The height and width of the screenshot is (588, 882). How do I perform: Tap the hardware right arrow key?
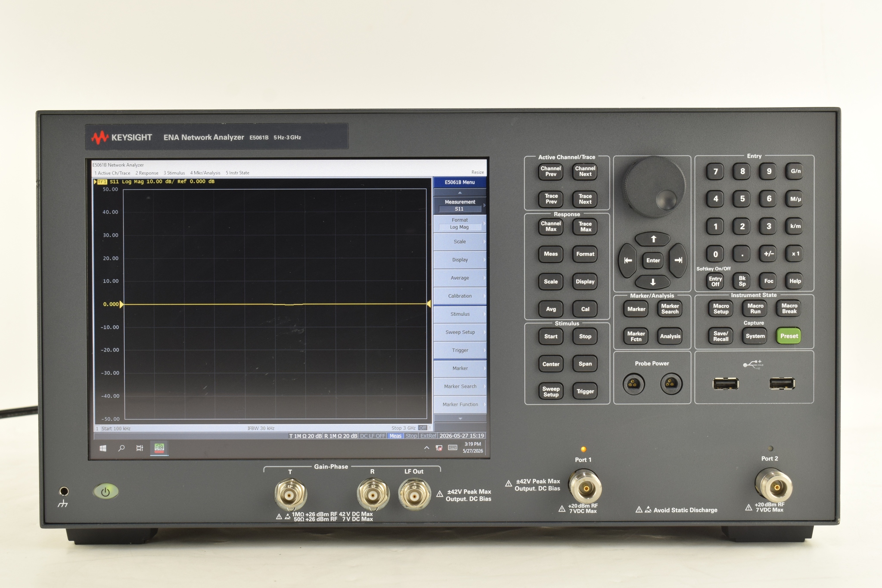tap(678, 260)
